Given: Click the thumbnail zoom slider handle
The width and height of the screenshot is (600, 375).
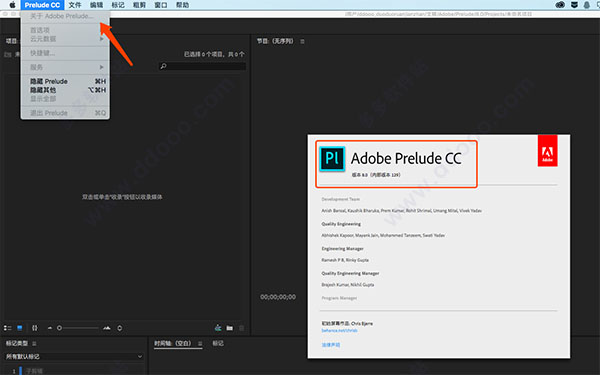Looking at the screenshot, I should pos(59,328).
